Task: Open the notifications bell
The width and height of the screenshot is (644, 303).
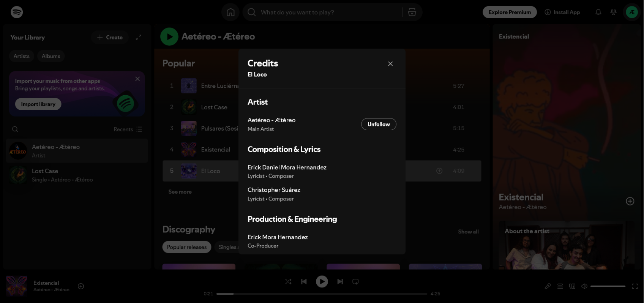Action: 598,12
